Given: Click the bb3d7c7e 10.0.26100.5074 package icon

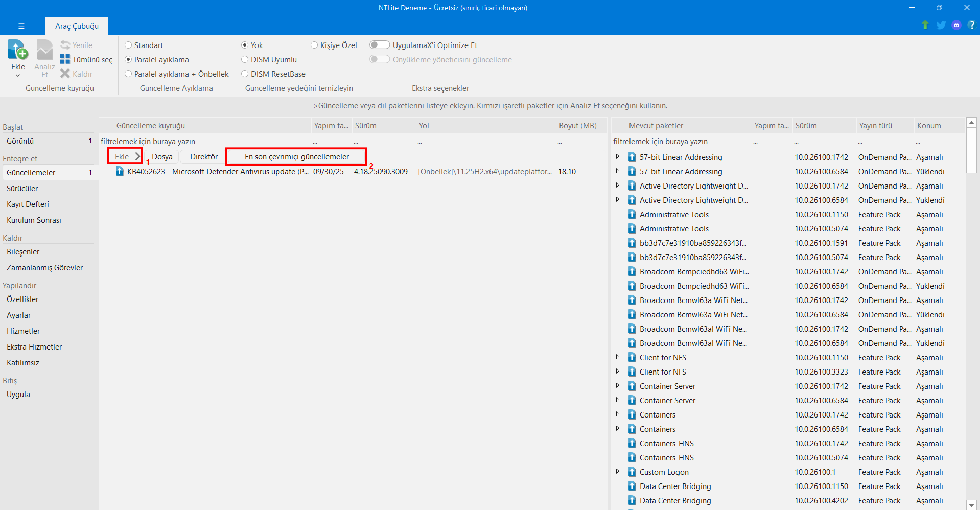Looking at the screenshot, I should click(x=632, y=258).
